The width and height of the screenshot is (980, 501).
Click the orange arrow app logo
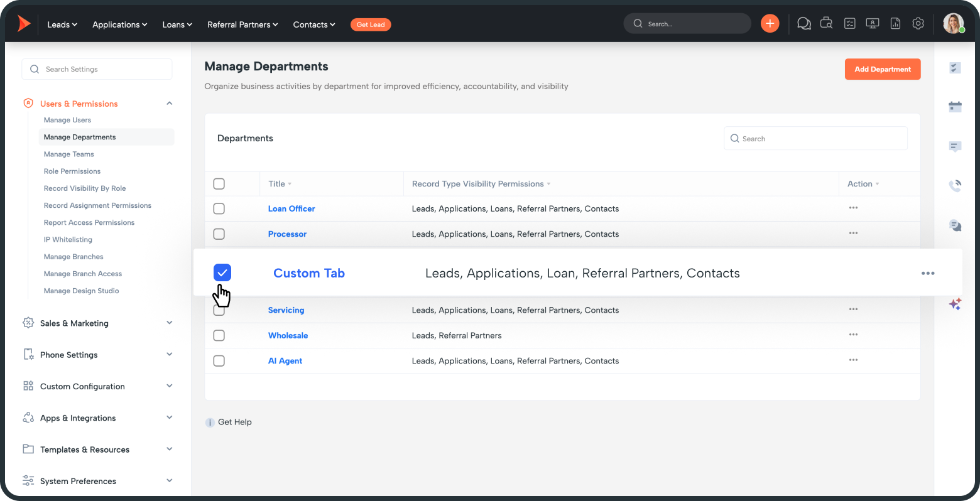(24, 24)
